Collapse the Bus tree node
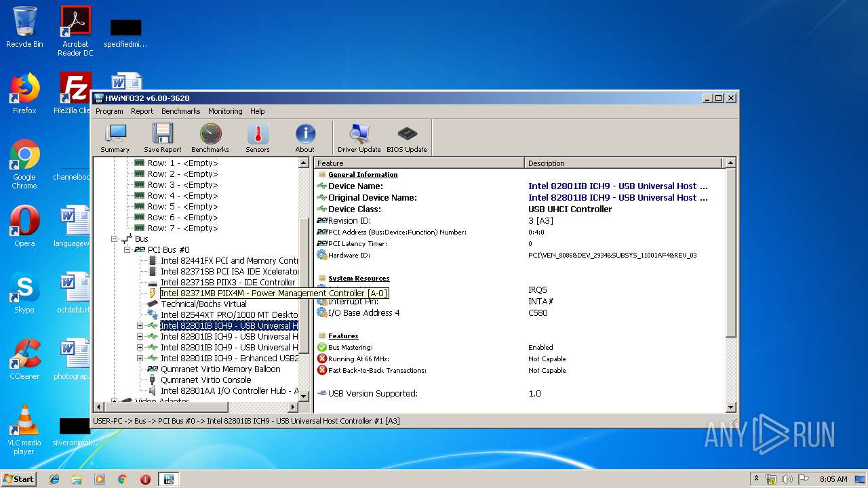The image size is (868, 488). coord(115,239)
